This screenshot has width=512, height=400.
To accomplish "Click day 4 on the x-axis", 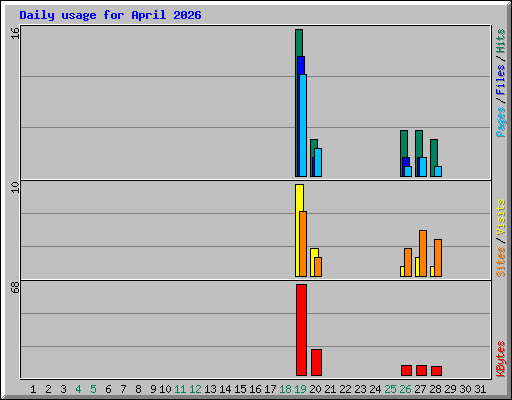I will click(x=78, y=389).
